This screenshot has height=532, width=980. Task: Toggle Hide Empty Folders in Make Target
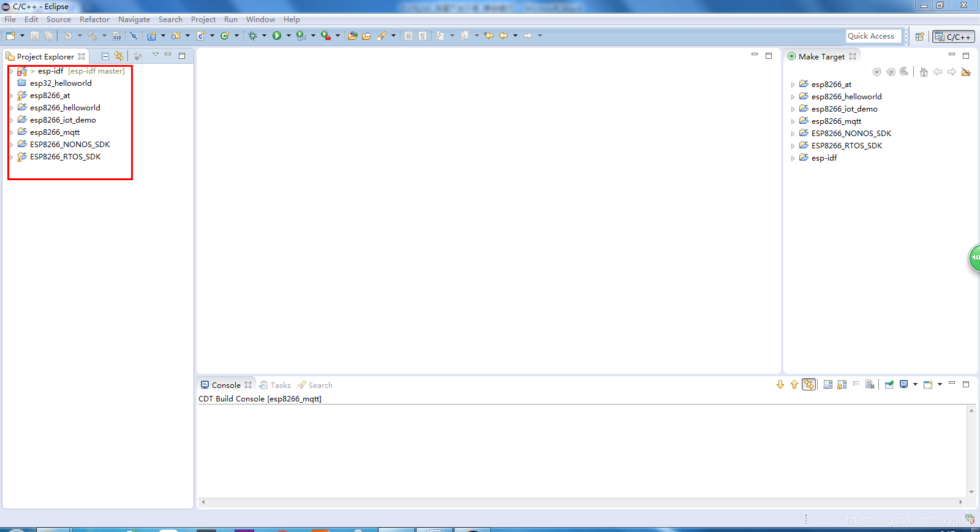967,72
